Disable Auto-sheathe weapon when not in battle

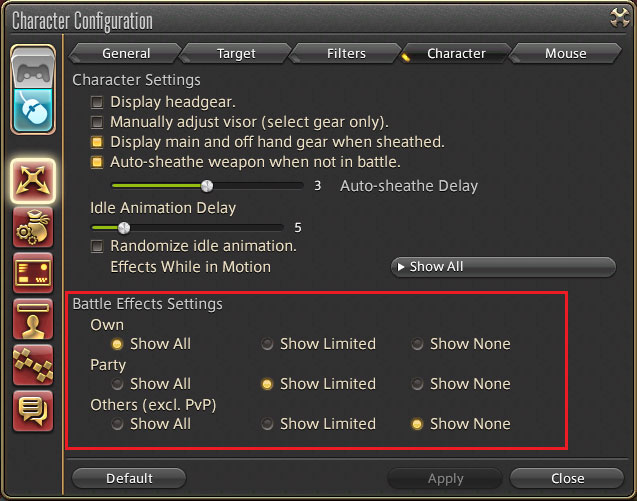point(97,162)
